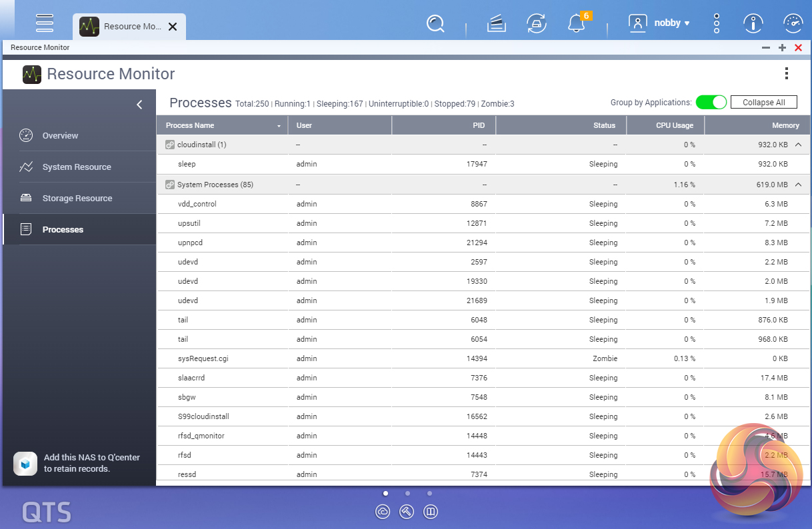This screenshot has height=529, width=812.
Task: Collapse the cloudinstall process group
Action: [x=798, y=145]
